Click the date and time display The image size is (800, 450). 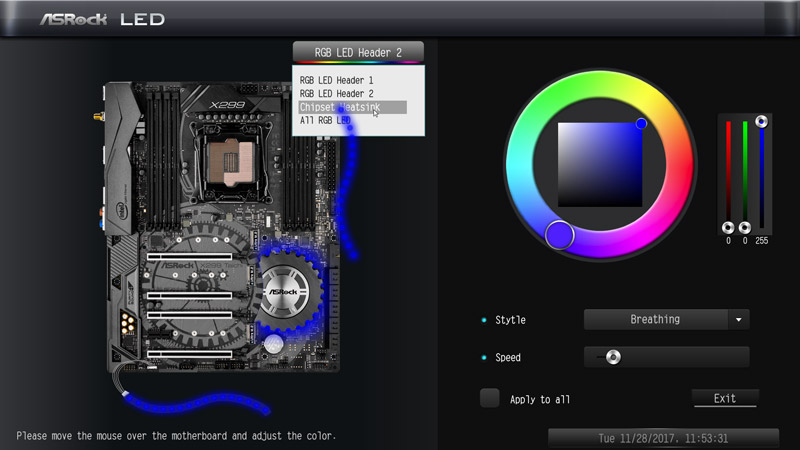click(x=663, y=438)
